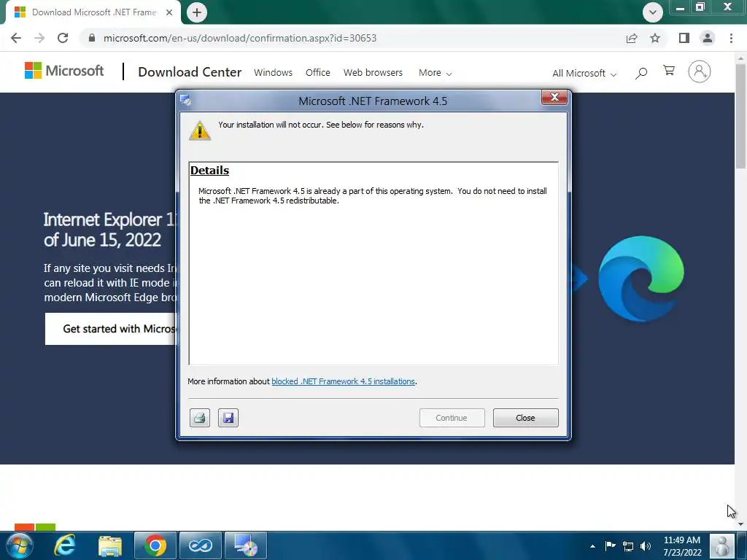The image size is (747, 560).
Task: Click the Microsoft logo
Action: click(x=64, y=71)
